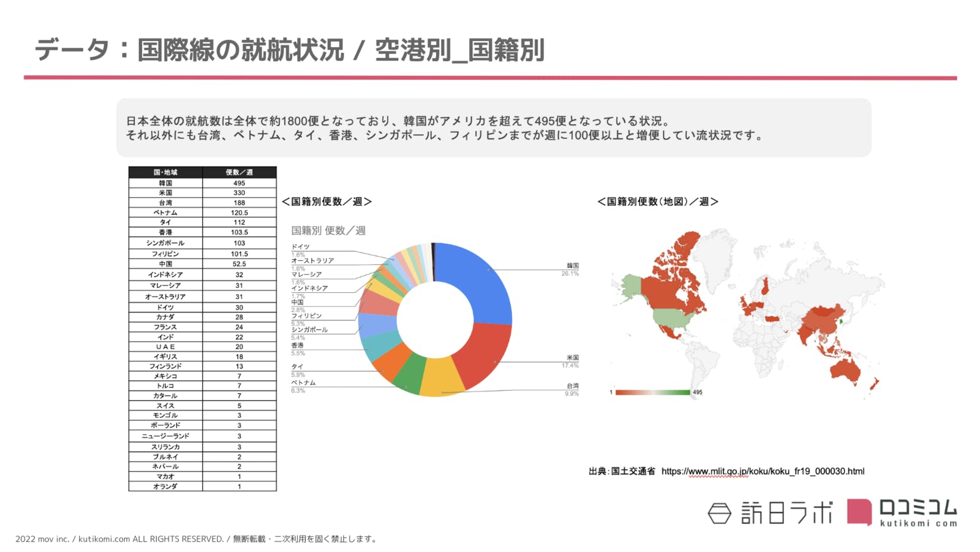
Task: Click the 495 value in table
Action: tap(239, 183)
